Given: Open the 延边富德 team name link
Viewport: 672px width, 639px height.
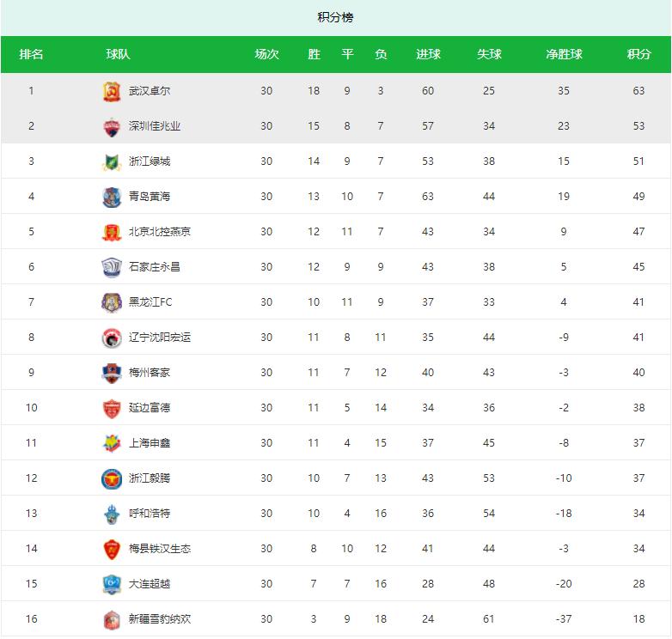Looking at the screenshot, I should click(x=150, y=408).
